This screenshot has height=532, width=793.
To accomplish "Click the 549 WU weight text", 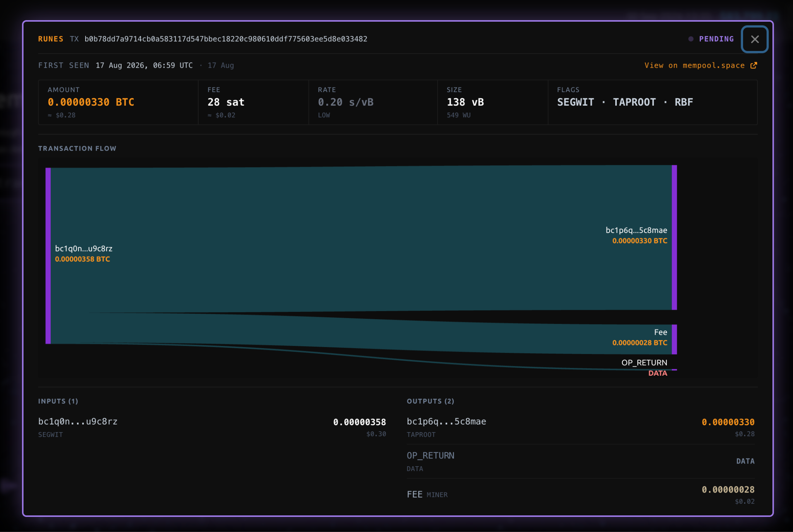I will pyautogui.click(x=459, y=115).
